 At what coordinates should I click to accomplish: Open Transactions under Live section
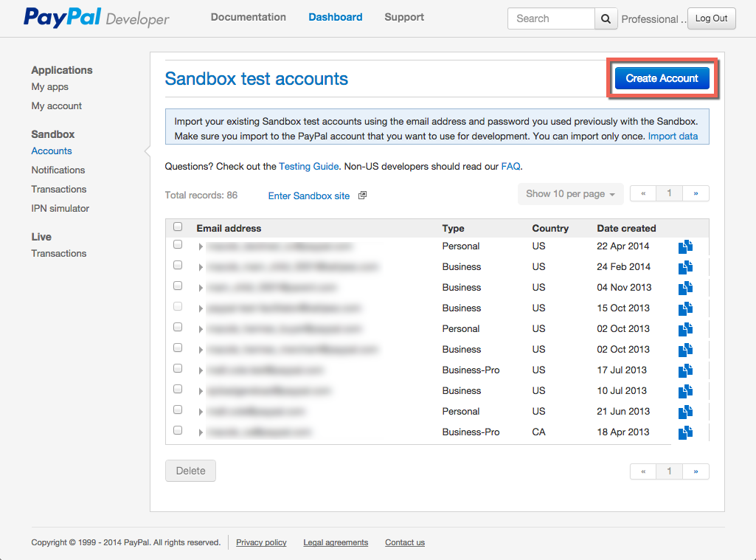pyautogui.click(x=59, y=254)
